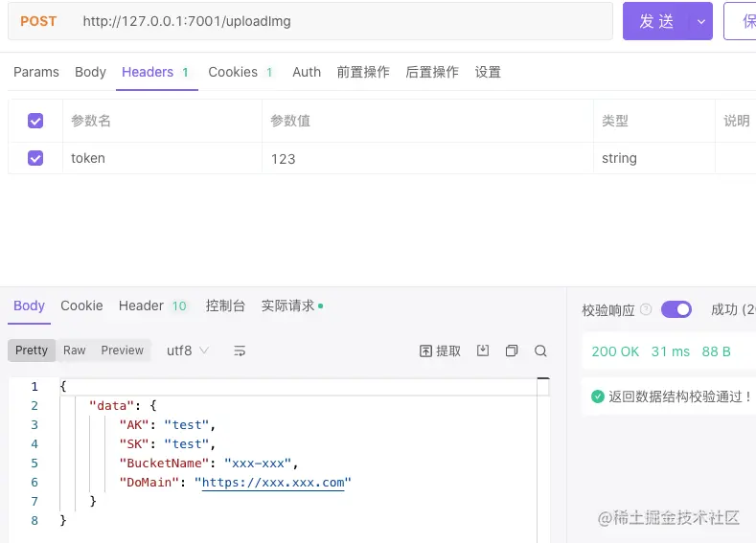The width and height of the screenshot is (756, 543).
Task: Click the help icon beside 校验响应
Action: pyautogui.click(x=646, y=309)
